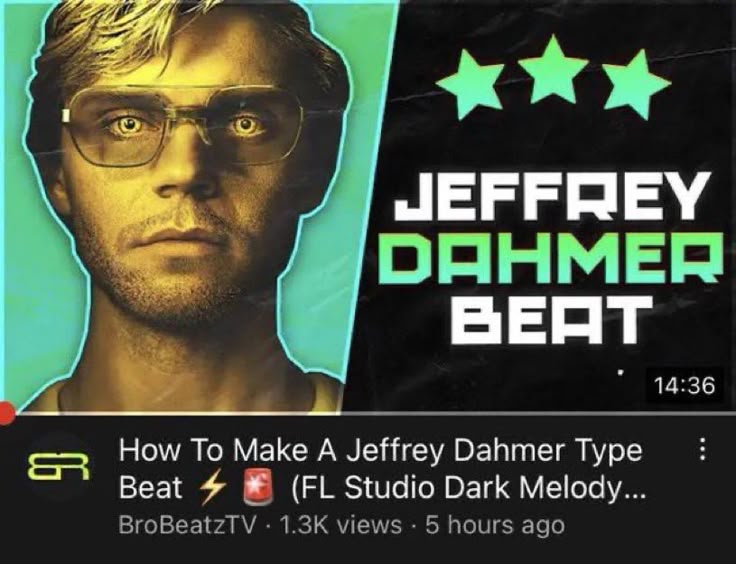Click the red siren emoji in title
Viewport: 736px width, 564px height.
tap(258, 488)
